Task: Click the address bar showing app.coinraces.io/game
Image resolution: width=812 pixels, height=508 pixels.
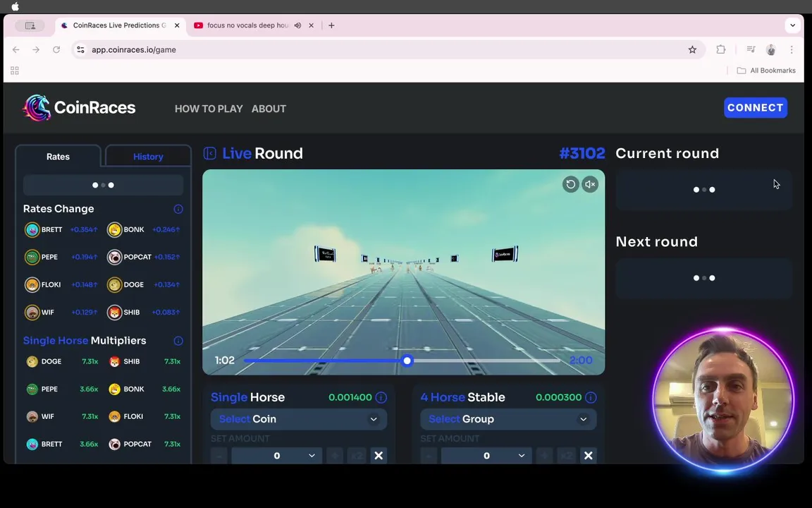Action: click(388, 50)
